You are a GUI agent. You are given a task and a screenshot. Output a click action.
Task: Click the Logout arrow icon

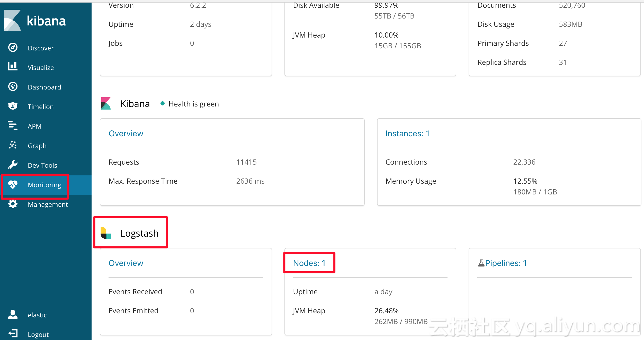(x=13, y=334)
